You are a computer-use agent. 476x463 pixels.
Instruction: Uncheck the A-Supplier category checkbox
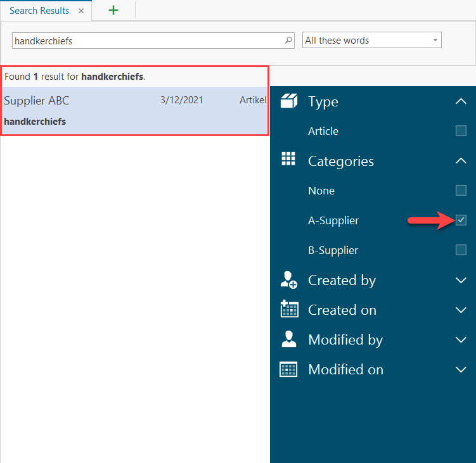coord(461,220)
